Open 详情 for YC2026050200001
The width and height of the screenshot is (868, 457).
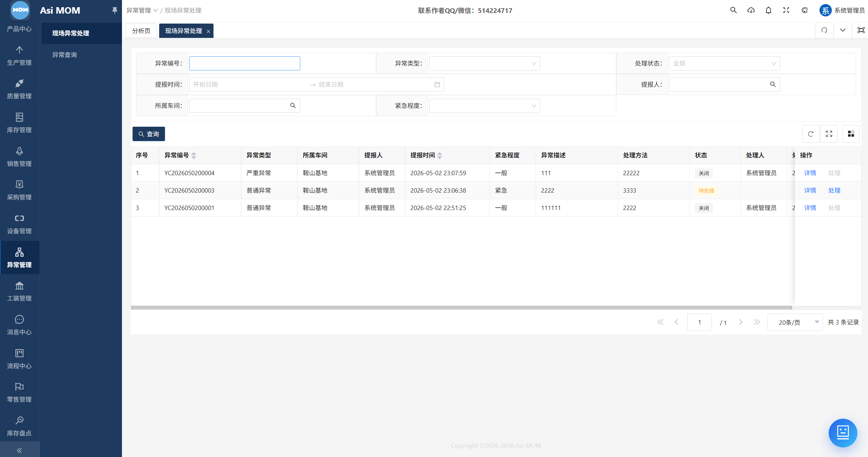[x=810, y=208]
